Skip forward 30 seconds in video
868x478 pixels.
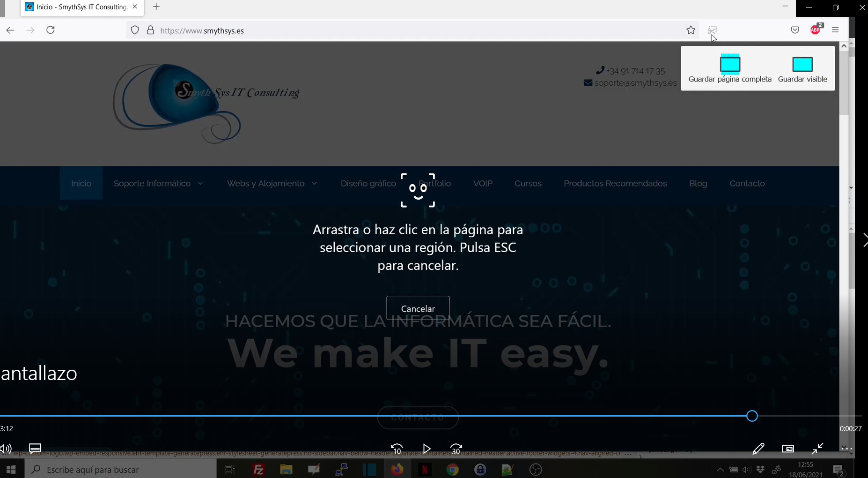point(456,449)
